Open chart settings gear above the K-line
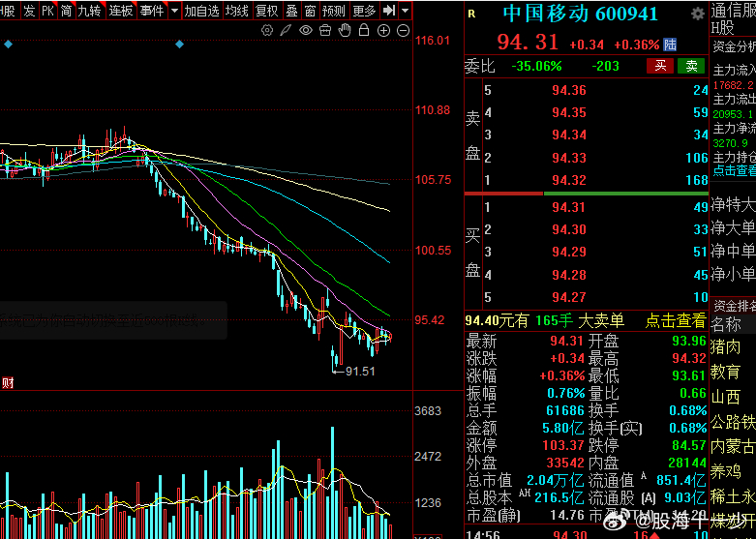Viewport: 756px width, 539px height. click(x=266, y=31)
